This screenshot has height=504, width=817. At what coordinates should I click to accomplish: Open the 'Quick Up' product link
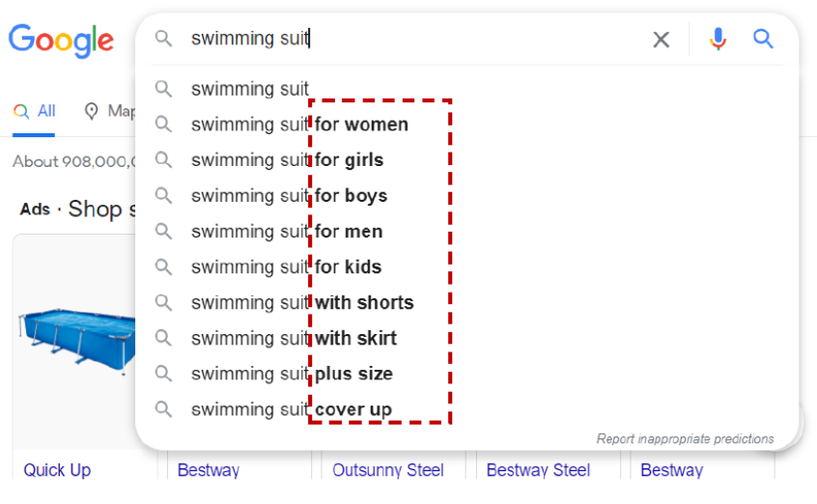(x=57, y=470)
